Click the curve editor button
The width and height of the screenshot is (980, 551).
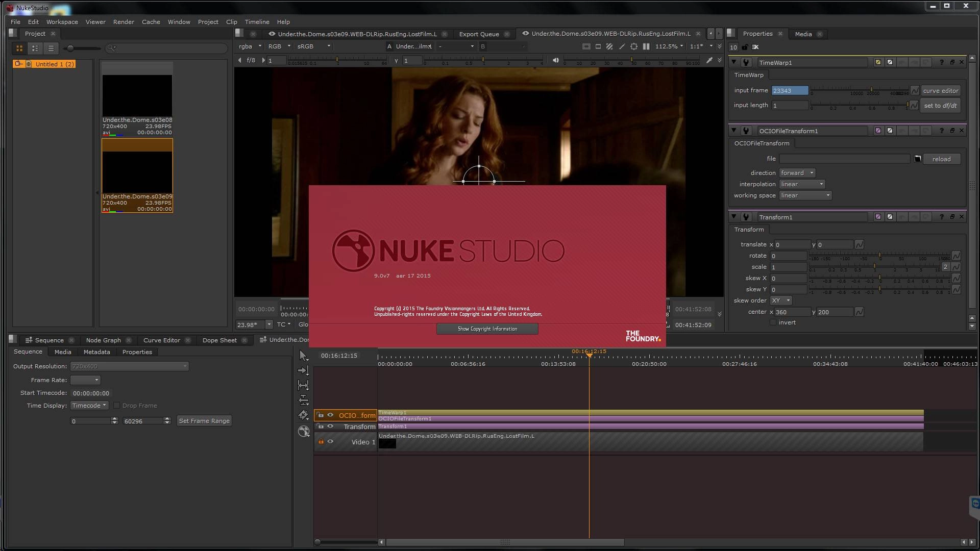(941, 91)
